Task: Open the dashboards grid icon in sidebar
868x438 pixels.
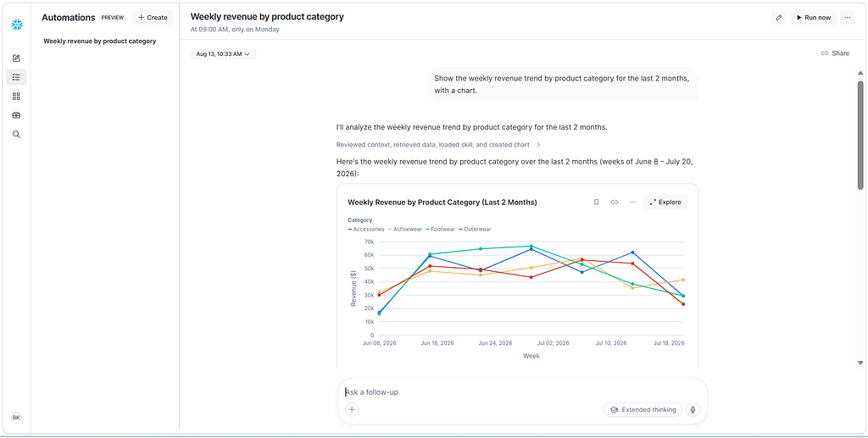Action: point(17,97)
